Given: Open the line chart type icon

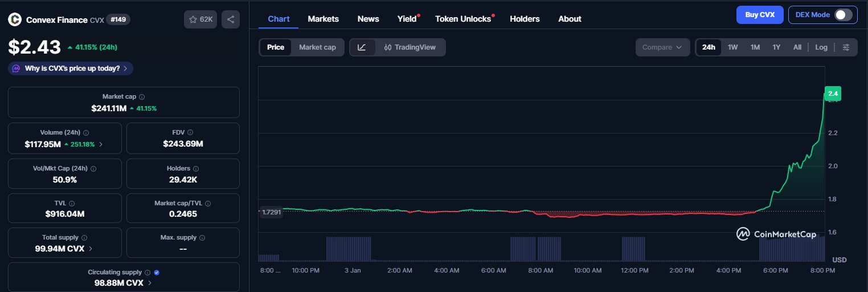Looking at the screenshot, I should pos(362,47).
